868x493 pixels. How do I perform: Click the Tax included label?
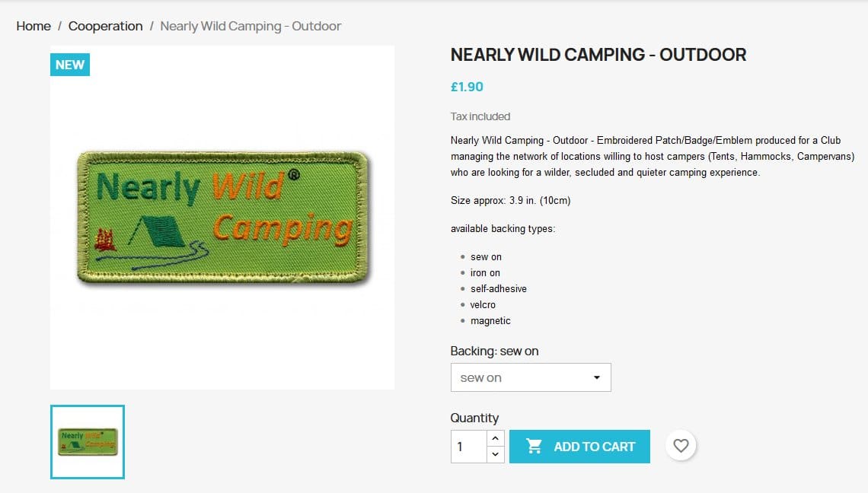coord(480,116)
